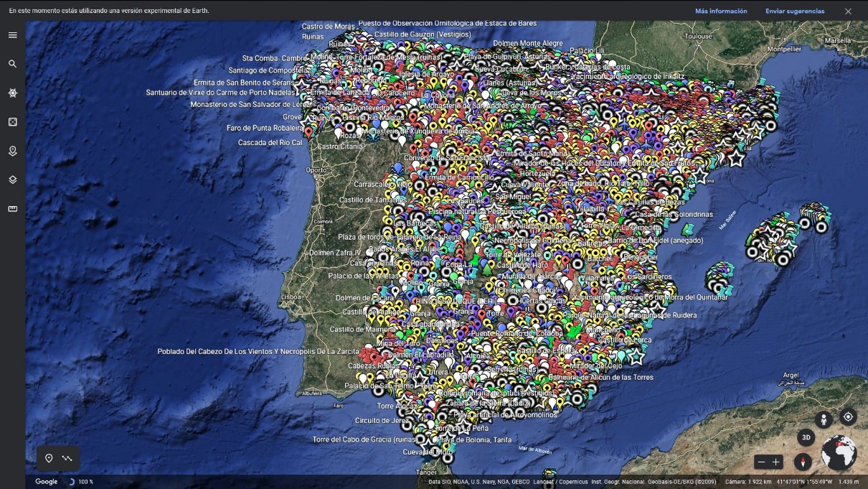Screen dimensions: 868x489
Task: Toggle the 3D view button
Action: pos(806,437)
